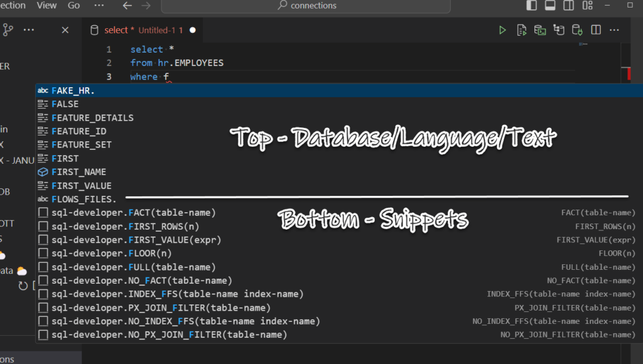The width and height of the screenshot is (643, 364).
Task: Open the overflow menu ellipsis in the menu bar
Action: [x=99, y=5]
